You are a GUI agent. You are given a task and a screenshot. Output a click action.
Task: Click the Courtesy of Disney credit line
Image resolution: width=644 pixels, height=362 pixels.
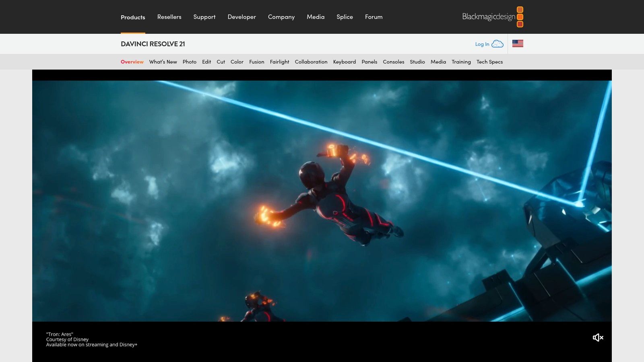67,339
